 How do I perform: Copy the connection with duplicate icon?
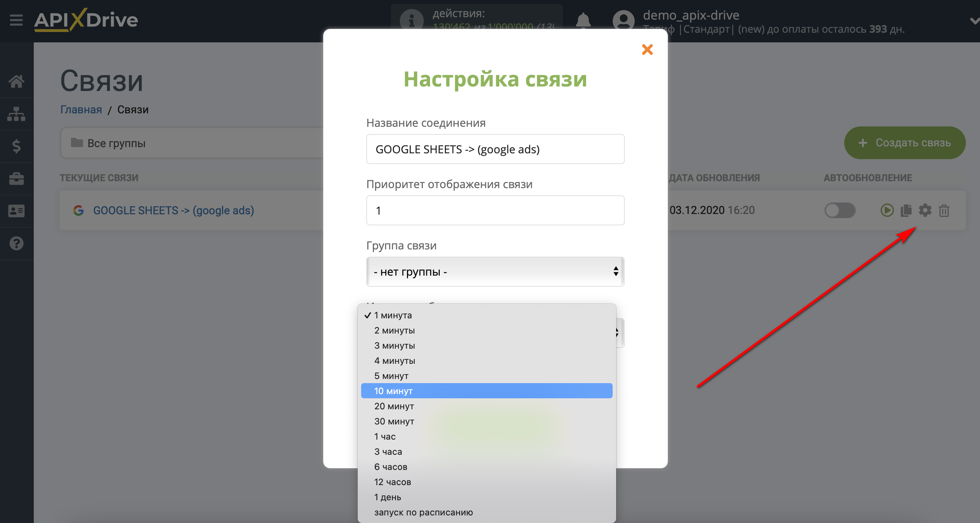[906, 211]
